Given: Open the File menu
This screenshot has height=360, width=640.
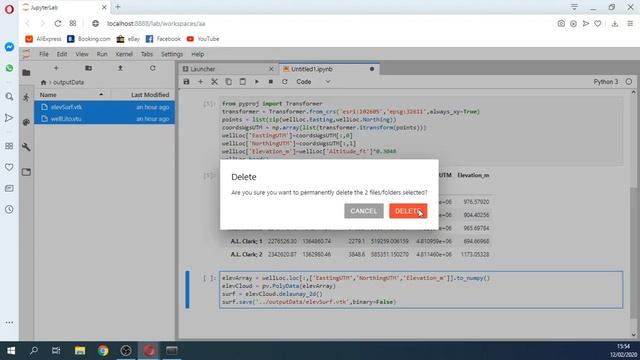Looking at the screenshot, I should coord(44,54).
